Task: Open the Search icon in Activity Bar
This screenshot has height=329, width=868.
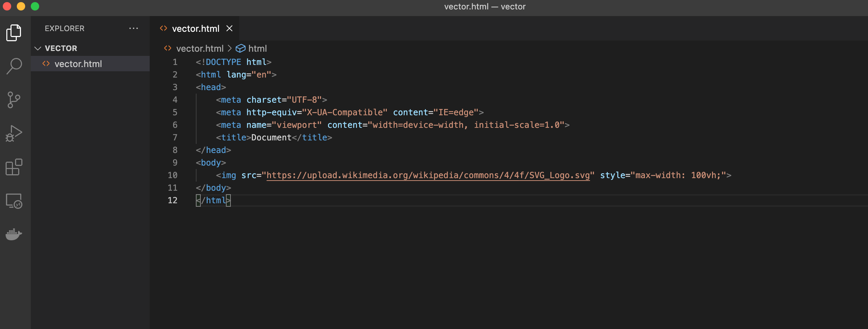Action: (14, 66)
